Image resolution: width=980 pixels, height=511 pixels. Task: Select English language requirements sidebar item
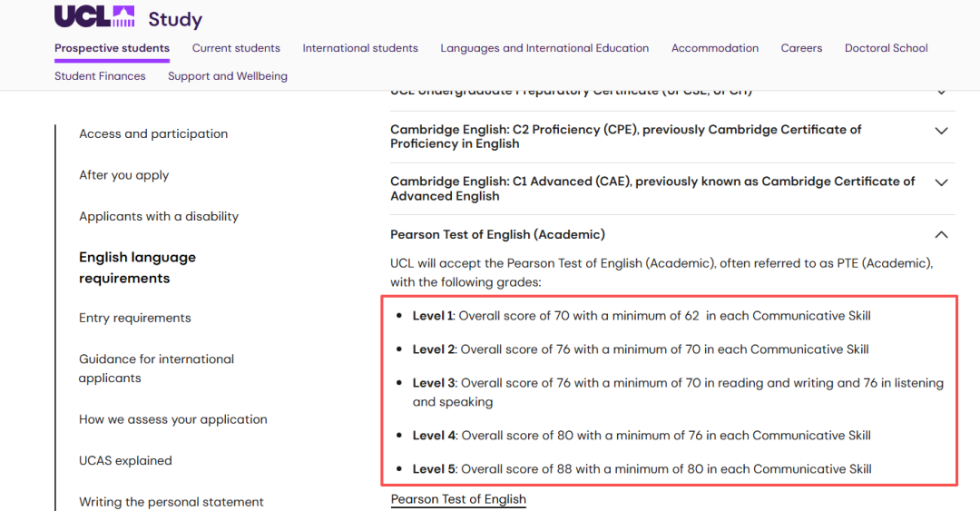point(138,268)
